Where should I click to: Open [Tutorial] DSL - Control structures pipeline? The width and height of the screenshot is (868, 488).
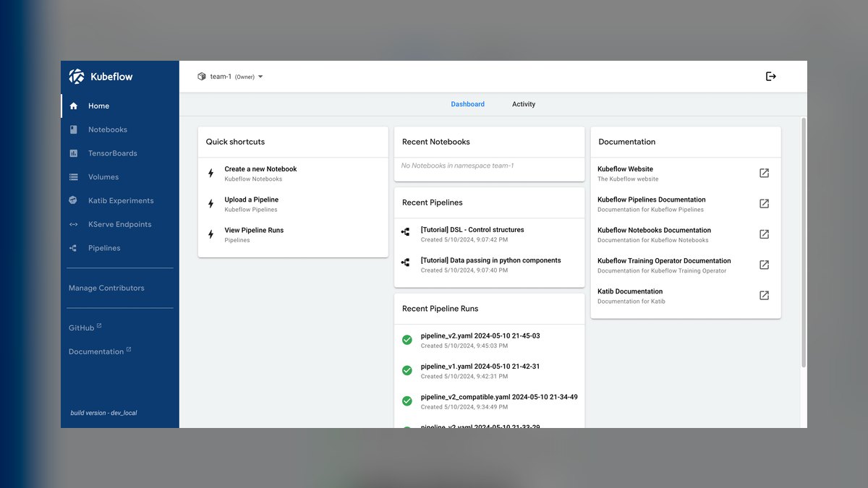click(x=490, y=234)
